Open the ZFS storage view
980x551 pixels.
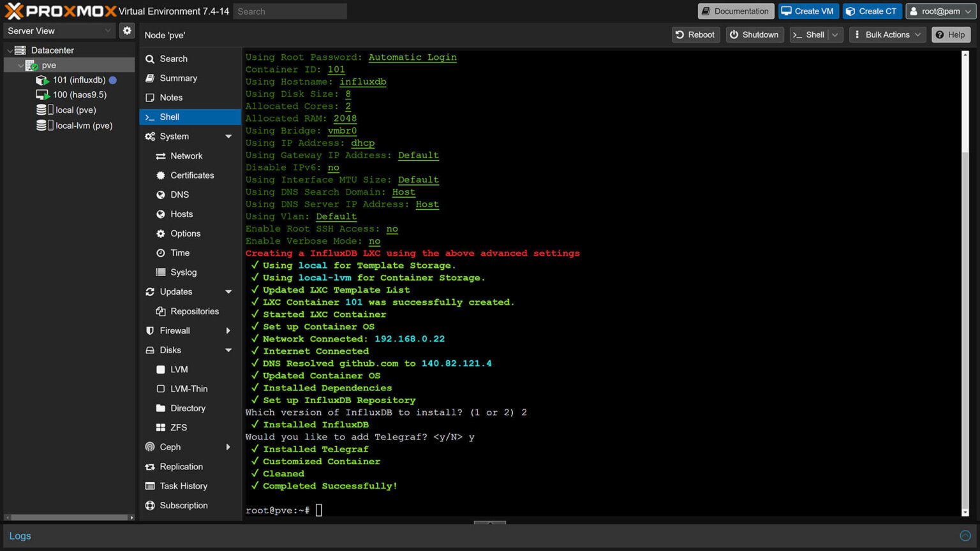coord(177,427)
